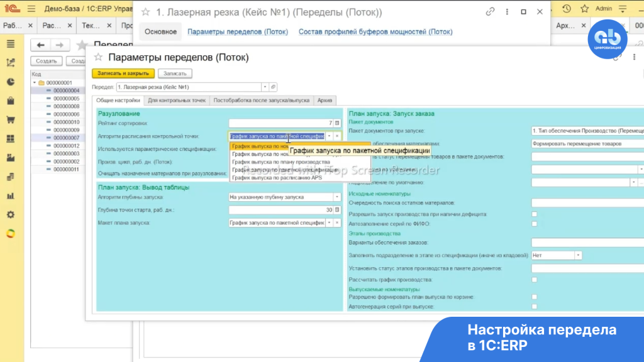Clear the Макет плана запуска value
The image size is (644, 362).
[337, 222]
